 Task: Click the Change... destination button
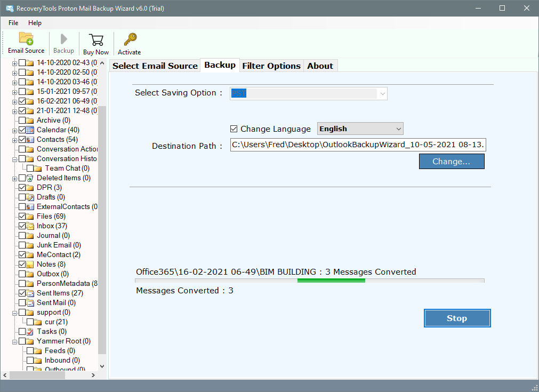click(x=452, y=161)
